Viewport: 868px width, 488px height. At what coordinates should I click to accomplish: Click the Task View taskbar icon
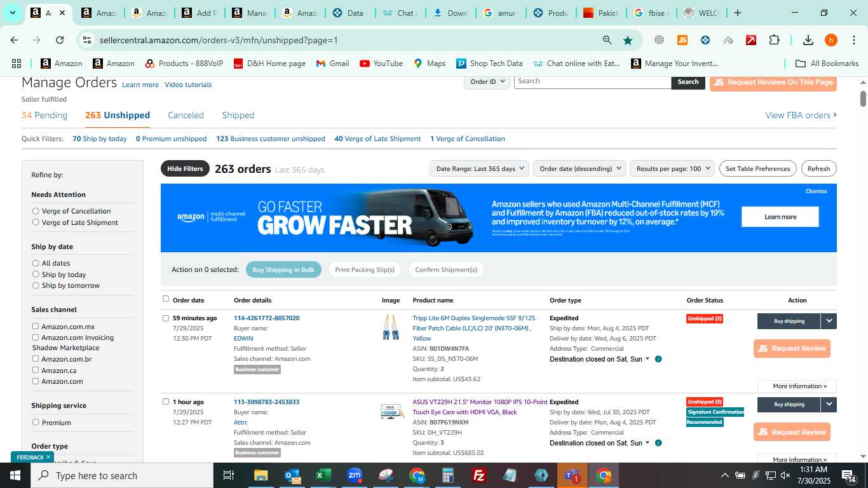click(229, 475)
